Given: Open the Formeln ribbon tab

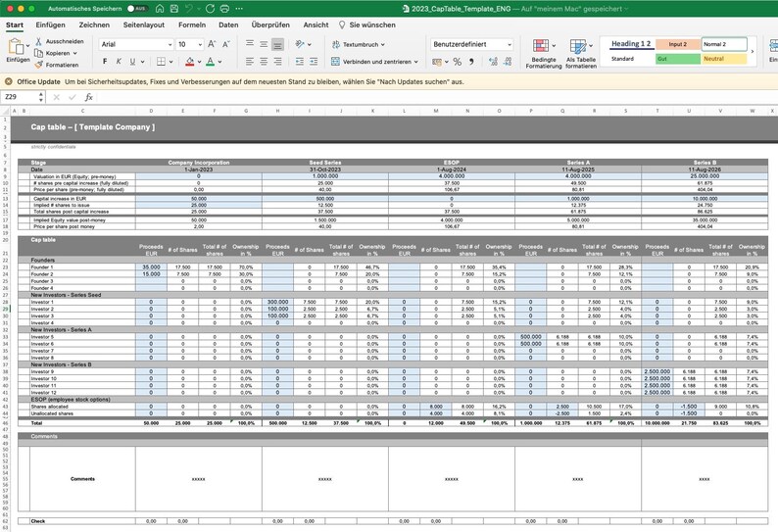Looking at the screenshot, I should [192, 24].
